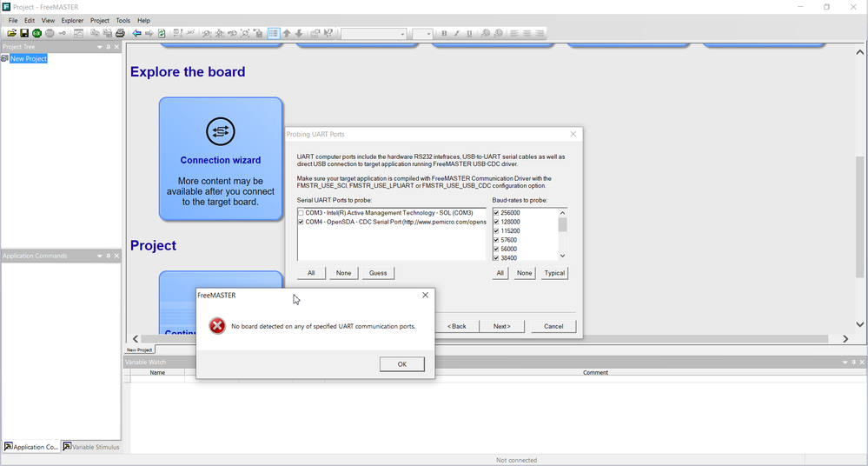Click the Guess button for serial ports
868x466 pixels.
coord(378,273)
